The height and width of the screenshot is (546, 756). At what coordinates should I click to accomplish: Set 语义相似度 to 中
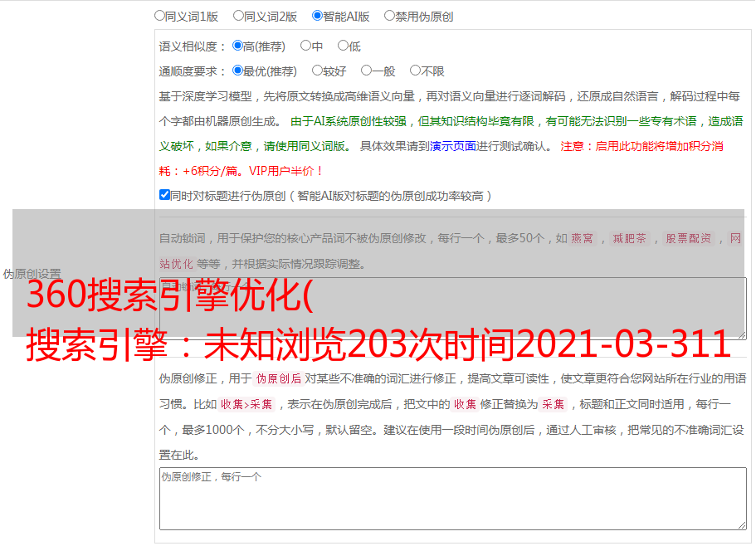pos(305,46)
